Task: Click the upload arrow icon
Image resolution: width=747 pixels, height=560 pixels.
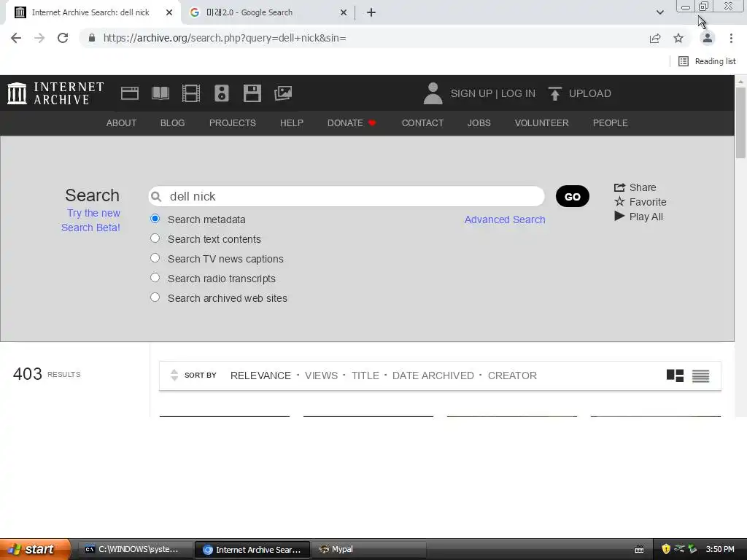Action: tap(554, 93)
